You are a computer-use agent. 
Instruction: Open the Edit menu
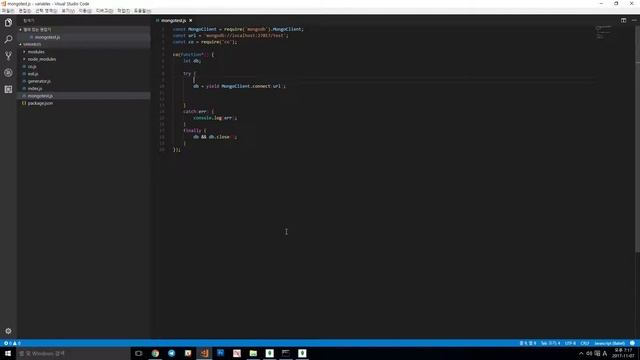pyautogui.click(x=24, y=11)
